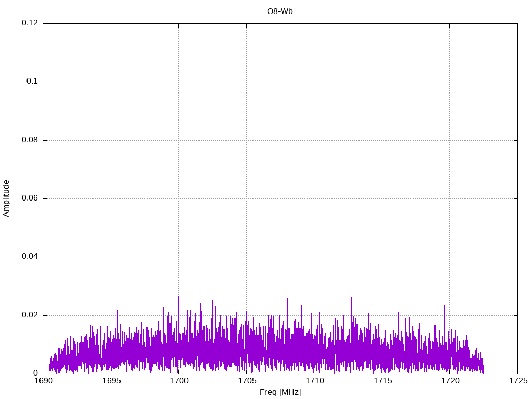Viewport: 532px width, 399px height.
Task: Click the 0.12 y-axis tick label
Action: 30,23
